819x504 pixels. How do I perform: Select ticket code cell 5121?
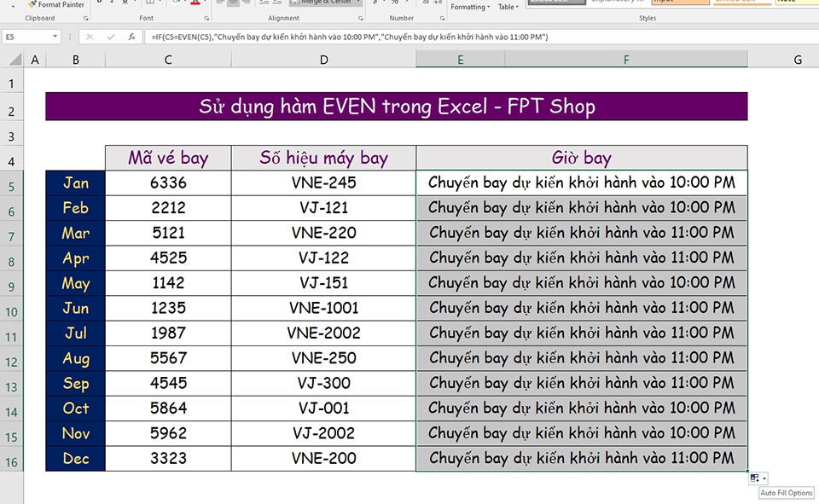pos(168,233)
